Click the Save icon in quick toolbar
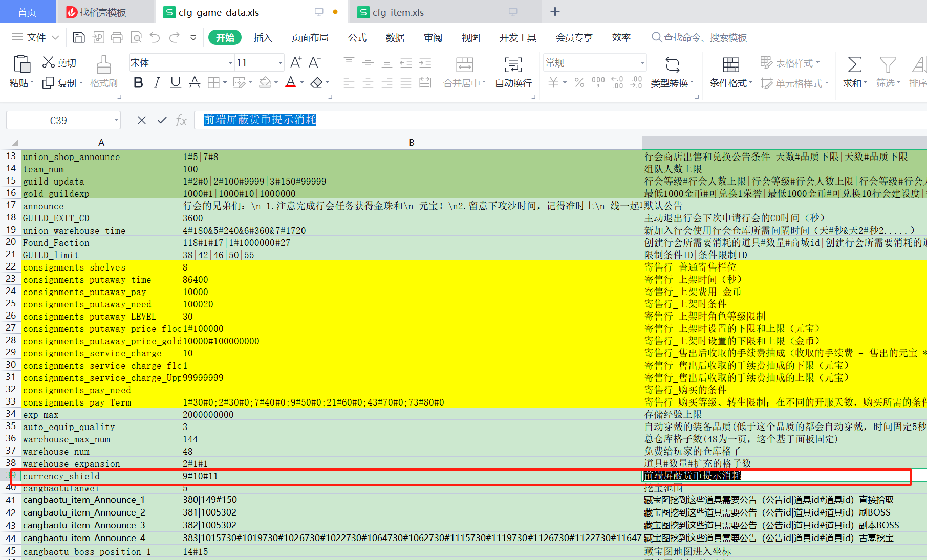The width and height of the screenshot is (927, 560). pos(79,37)
